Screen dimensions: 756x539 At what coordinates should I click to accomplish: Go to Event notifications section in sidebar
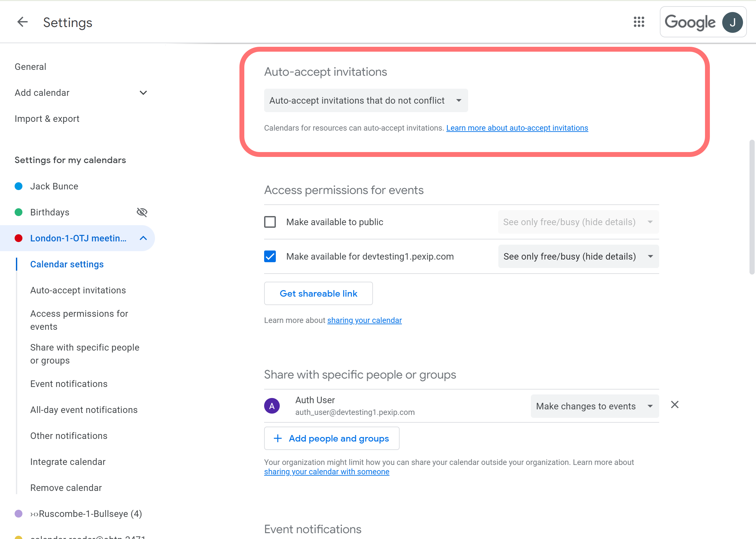click(69, 384)
